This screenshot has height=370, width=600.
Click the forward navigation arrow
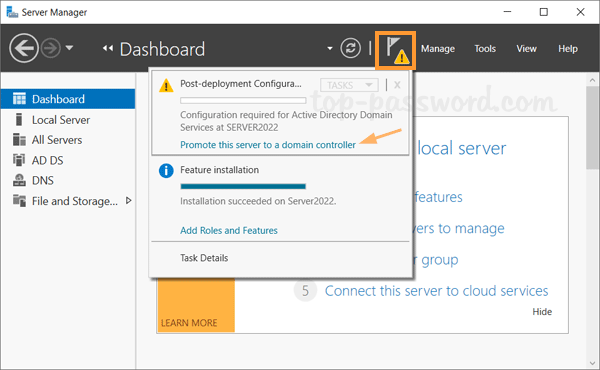[x=51, y=48]
